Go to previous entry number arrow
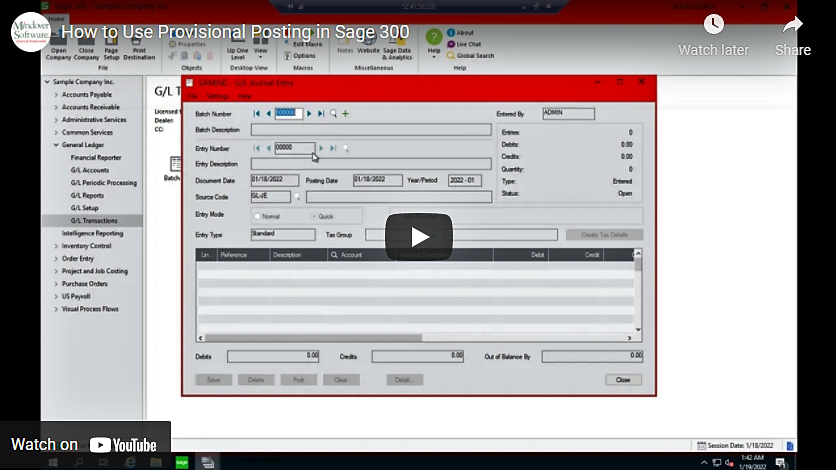Viewport: 836px width, 470px height. click(x=268, y=148)
